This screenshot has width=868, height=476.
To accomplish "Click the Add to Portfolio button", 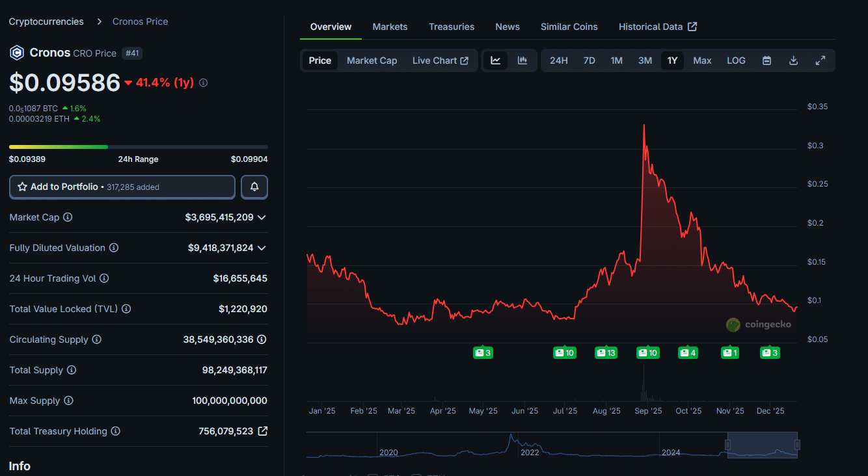I will pos(122,187).
